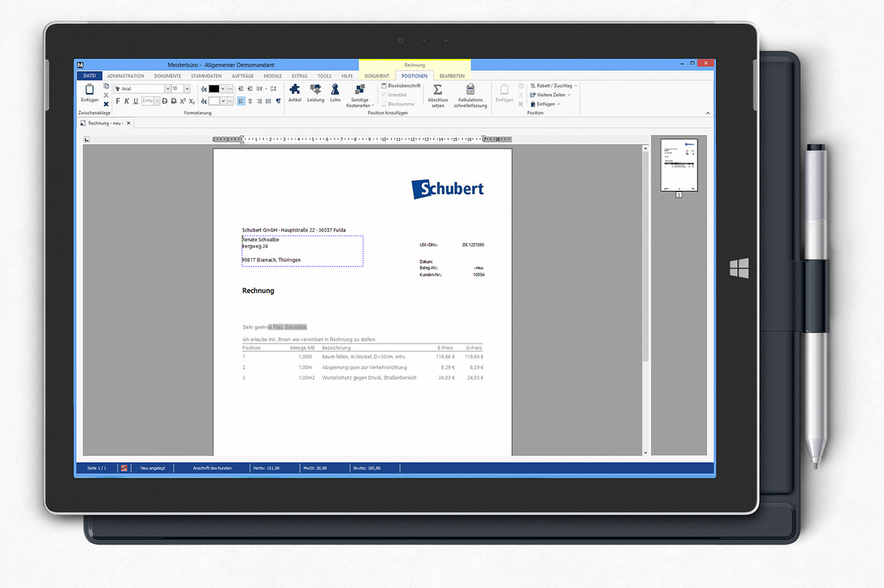Decrease indent icon in Formatierung
Screen dimensions: 884x588
[x=241, y=89]
